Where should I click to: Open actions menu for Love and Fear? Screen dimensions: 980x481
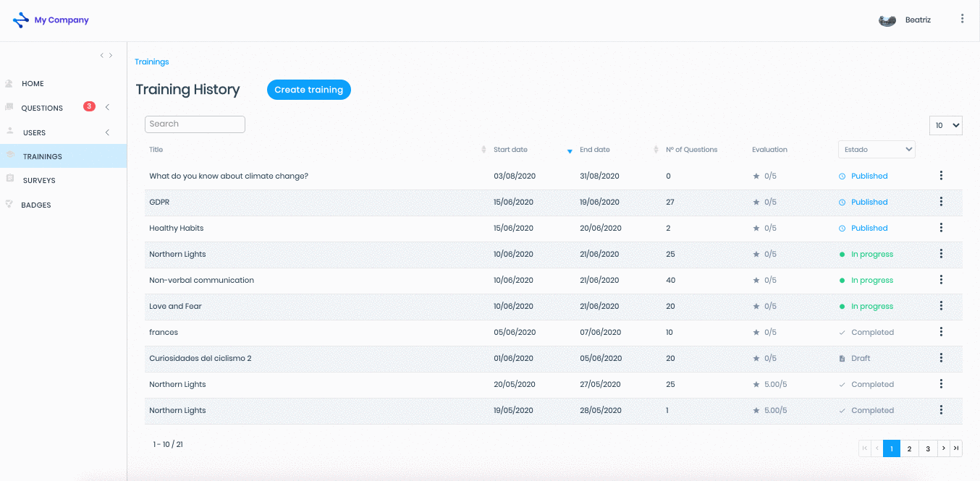coord(941,306)
